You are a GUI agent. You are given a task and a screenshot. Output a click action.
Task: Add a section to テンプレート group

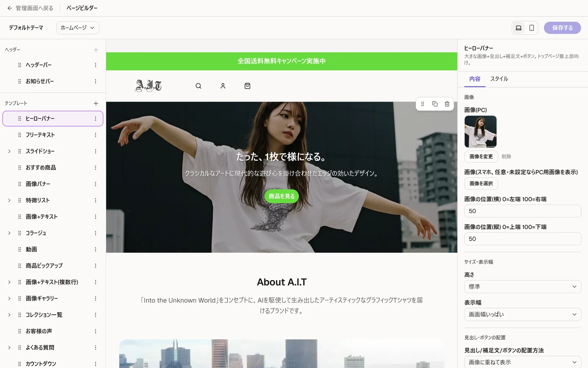pos(96,103)
